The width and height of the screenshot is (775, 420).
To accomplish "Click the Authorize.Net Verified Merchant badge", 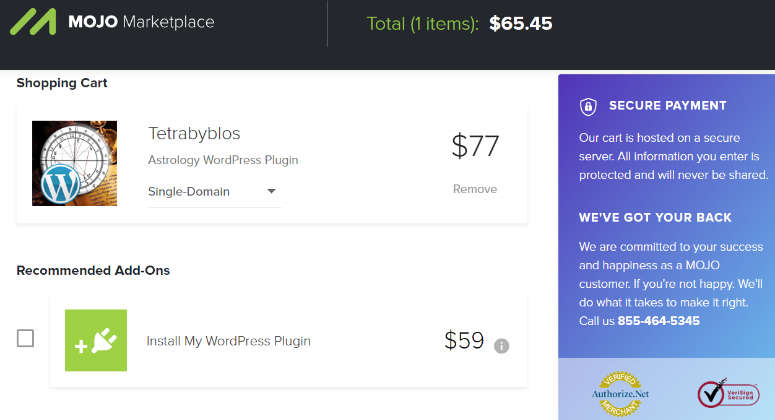I will click(x=620, y=394).
